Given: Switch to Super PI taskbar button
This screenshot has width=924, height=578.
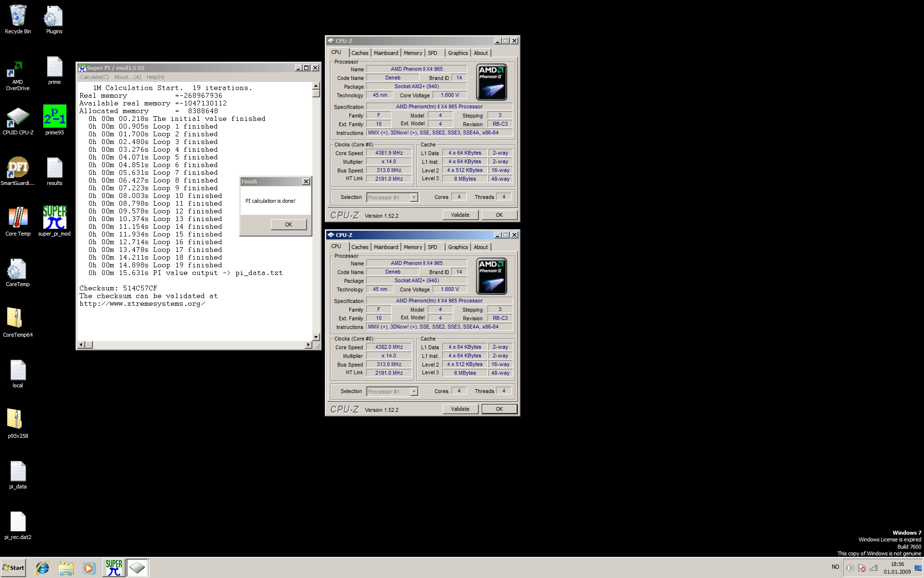Looking at the screenshot, I should pyautogui.click(x=114, y=568).
